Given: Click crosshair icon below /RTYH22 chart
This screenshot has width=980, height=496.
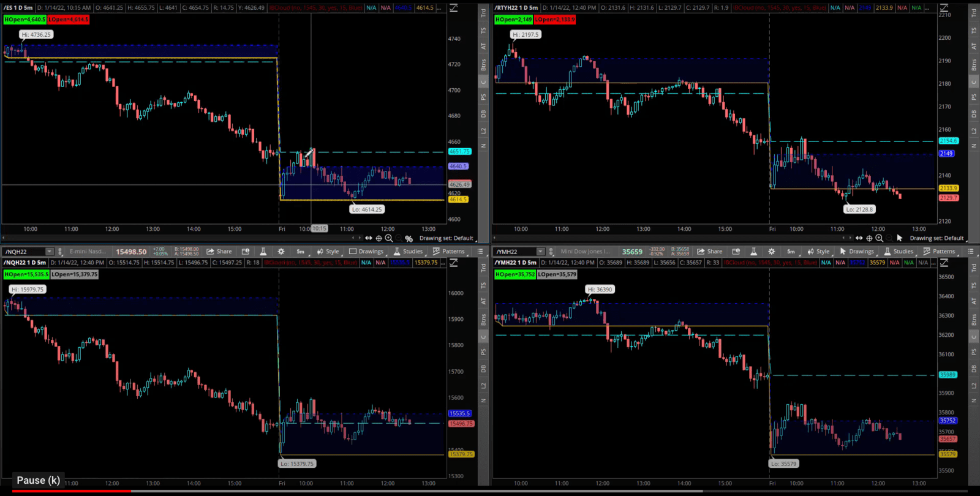Looking at the screenshot, I should [869, 238].
